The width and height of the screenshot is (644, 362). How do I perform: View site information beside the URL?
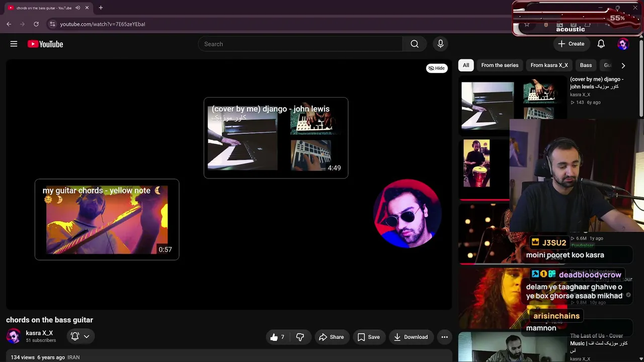(x=52, y=24)
